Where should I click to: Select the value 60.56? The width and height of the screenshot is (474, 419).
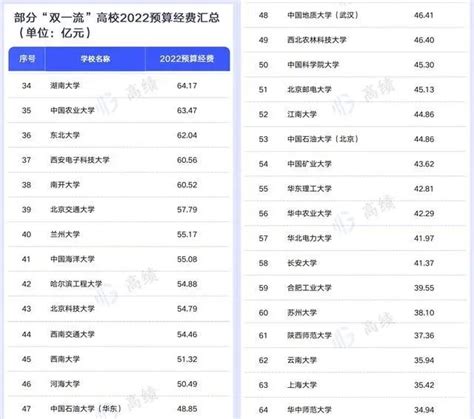[187, 160]
